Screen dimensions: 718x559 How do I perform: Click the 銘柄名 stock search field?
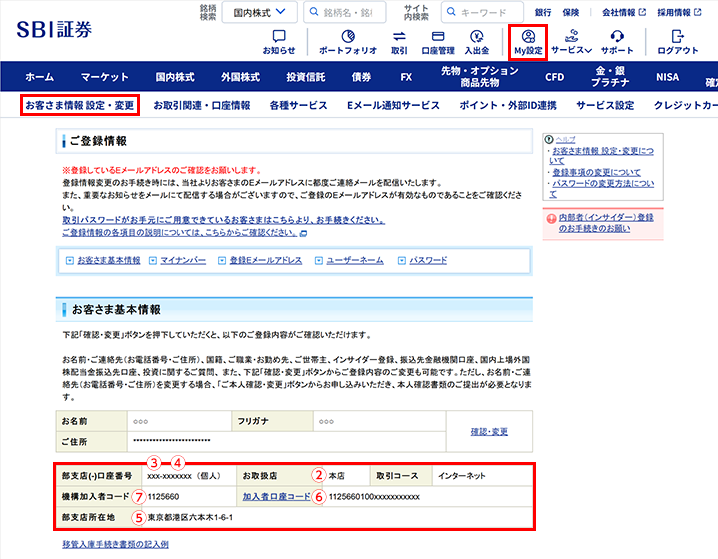pos(345,12)
